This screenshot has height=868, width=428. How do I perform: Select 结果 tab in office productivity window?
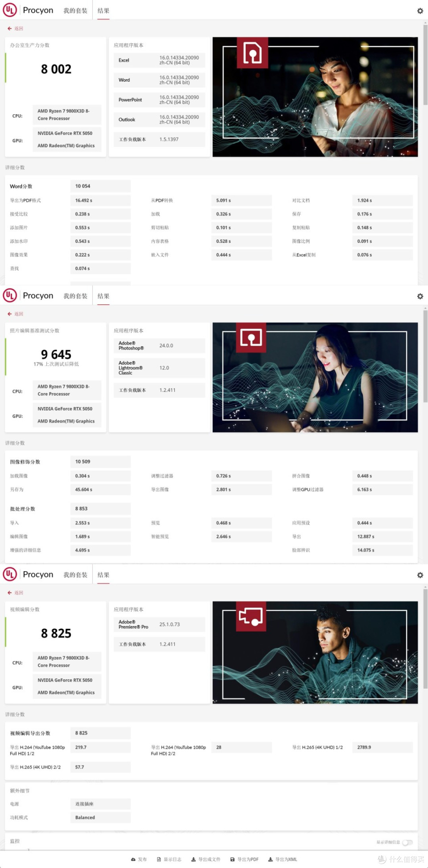pyautogui.click(x=103, y=11)
